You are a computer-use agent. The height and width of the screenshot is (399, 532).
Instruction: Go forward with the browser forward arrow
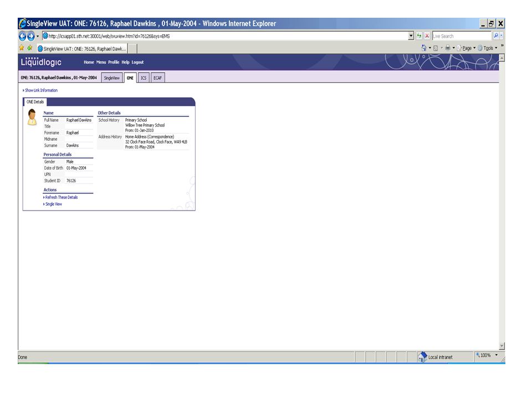(30, 36)
